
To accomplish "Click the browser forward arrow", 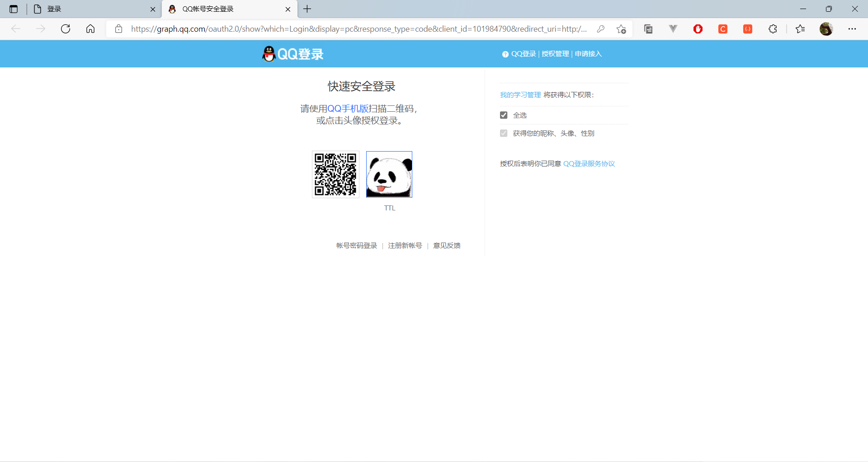I will [41, 29].
